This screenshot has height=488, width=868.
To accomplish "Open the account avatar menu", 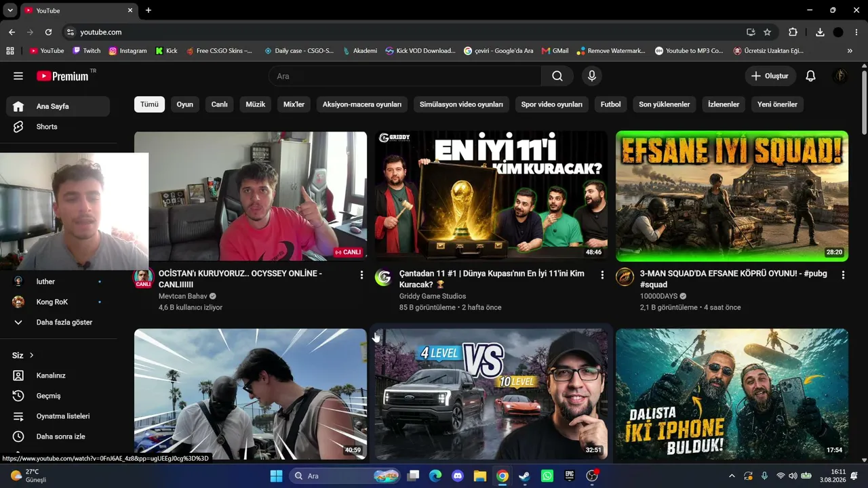I will pyautogui.click(x=840, y=76).
